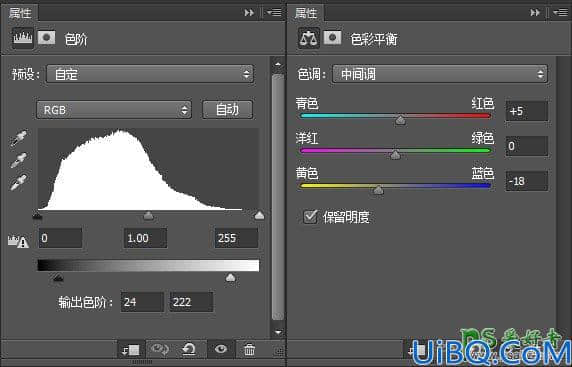Open the RGB channel dropdown
This screenshot has height=367, width=572.
[x=114, y=110]
